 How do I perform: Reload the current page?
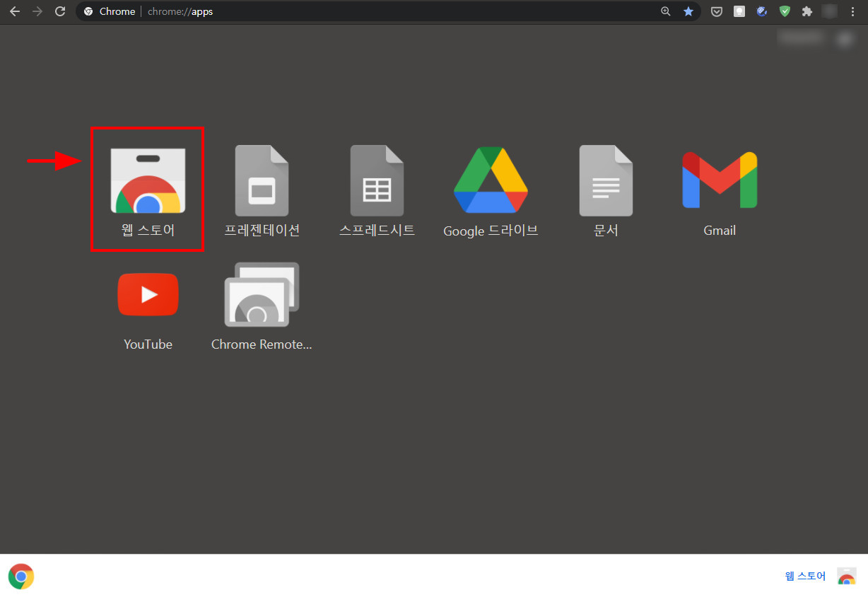(x=60, y=11)
